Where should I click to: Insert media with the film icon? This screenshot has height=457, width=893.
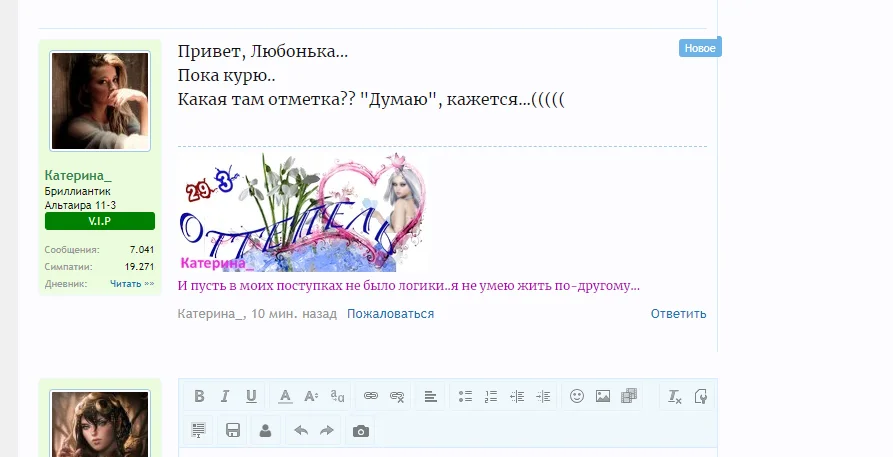[x=629, y=396]
